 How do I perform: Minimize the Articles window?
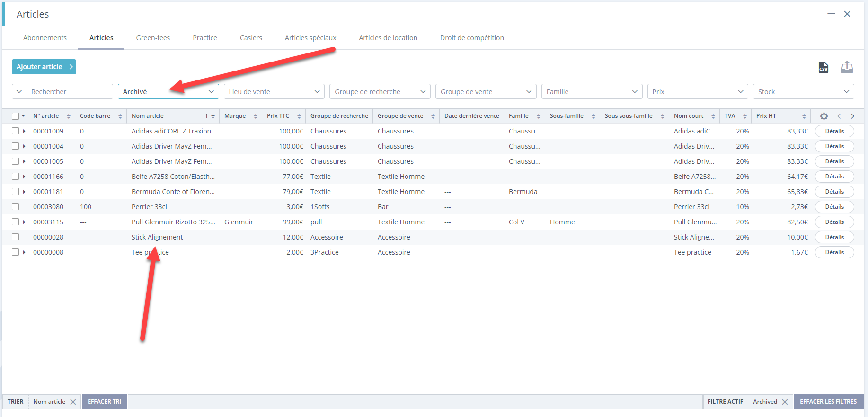pyautogui.click(x=831, y=14)
